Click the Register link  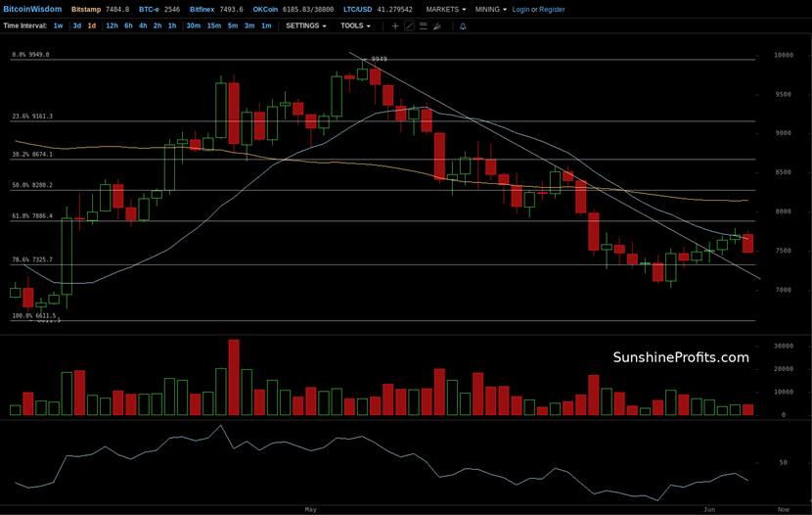[552, 10]
